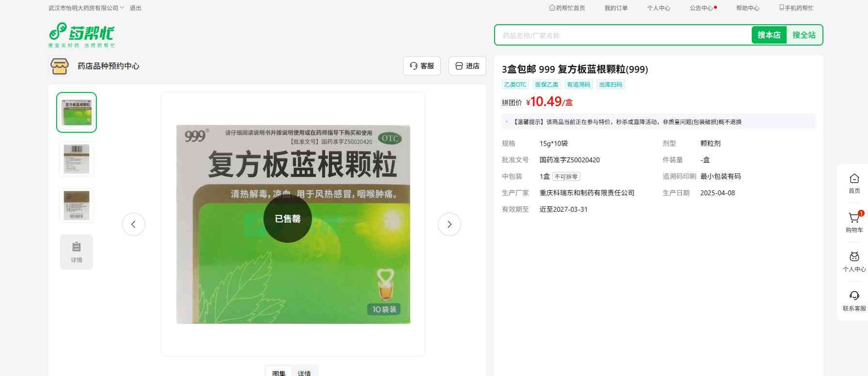Image resolution: width=868 pixels, height=376 pixels.
Task: Open the shopping cart in right sidebar
Action: (854, 219)
